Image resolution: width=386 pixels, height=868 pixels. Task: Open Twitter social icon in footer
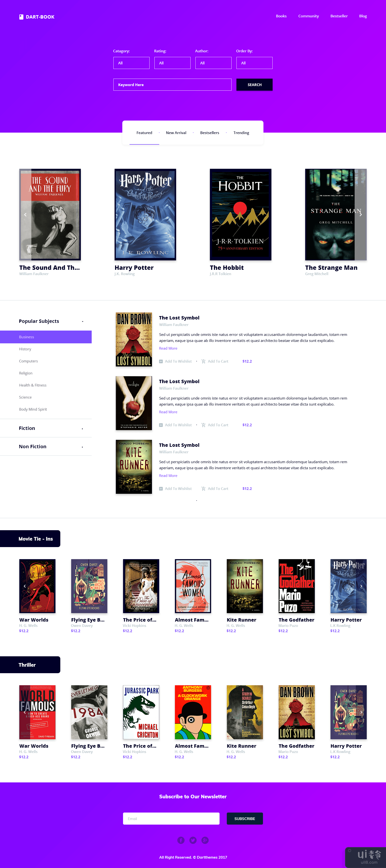[x=193, y=840]
